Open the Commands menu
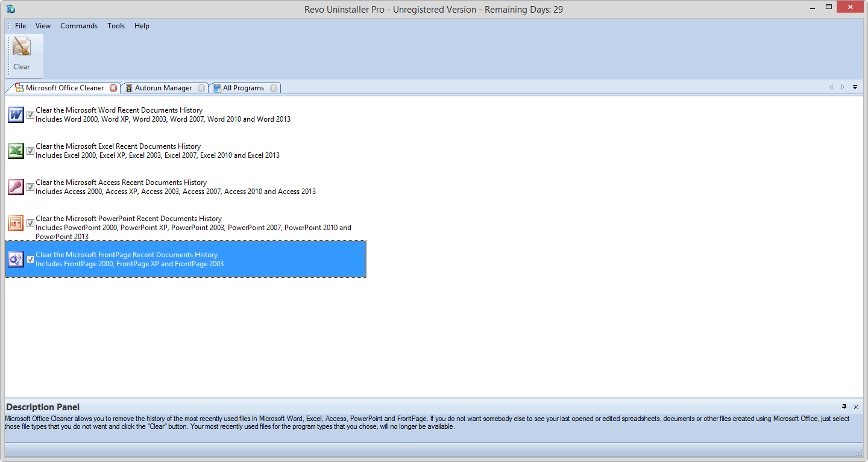The image size is (868, 462). (79, 26)
